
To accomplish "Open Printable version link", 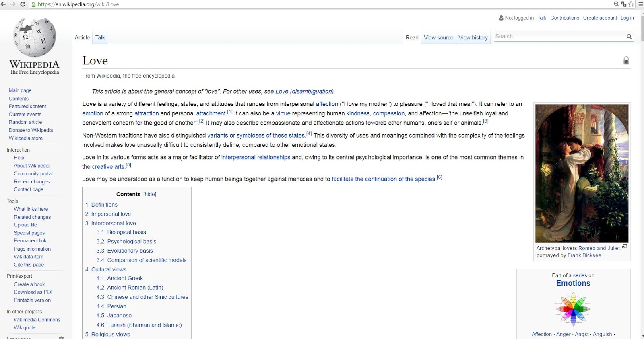I will [32, 300].
